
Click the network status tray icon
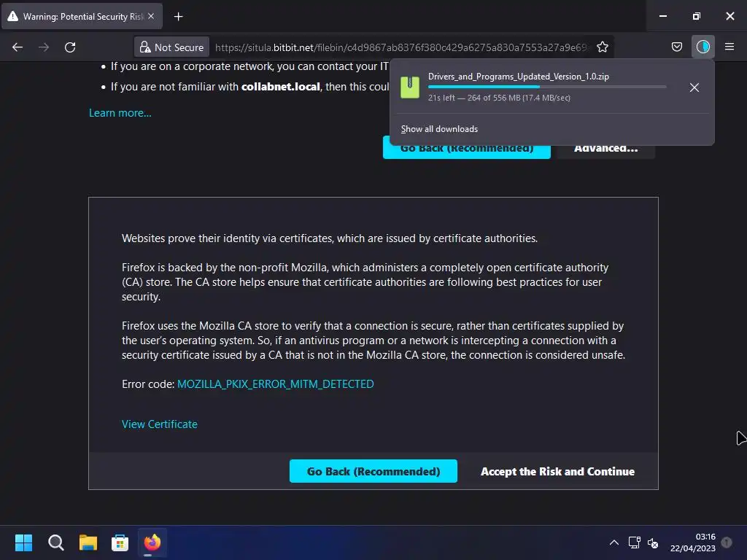pyautogui.click(x=634, y=542)
